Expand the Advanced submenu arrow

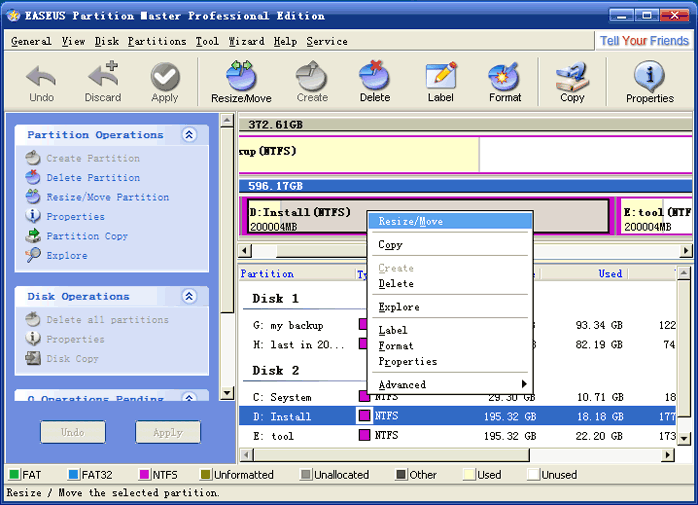[x=524, y=384]
